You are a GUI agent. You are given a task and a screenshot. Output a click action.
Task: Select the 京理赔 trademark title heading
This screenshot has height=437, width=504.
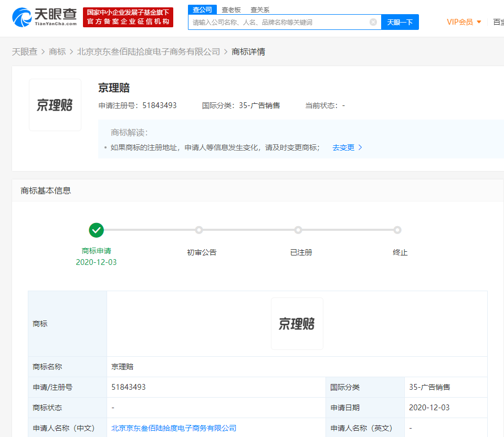pos(114,88)
